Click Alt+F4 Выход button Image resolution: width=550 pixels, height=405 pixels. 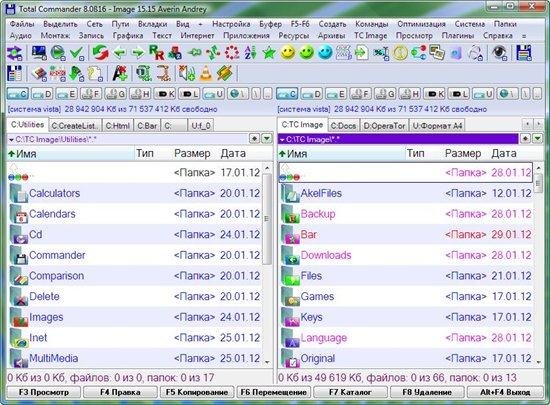[505, 392]
